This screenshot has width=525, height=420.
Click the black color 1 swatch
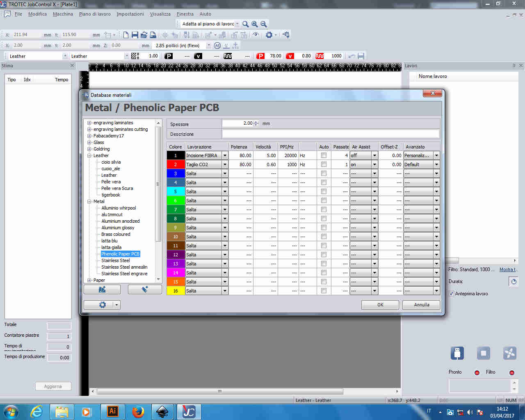point(176,155)
